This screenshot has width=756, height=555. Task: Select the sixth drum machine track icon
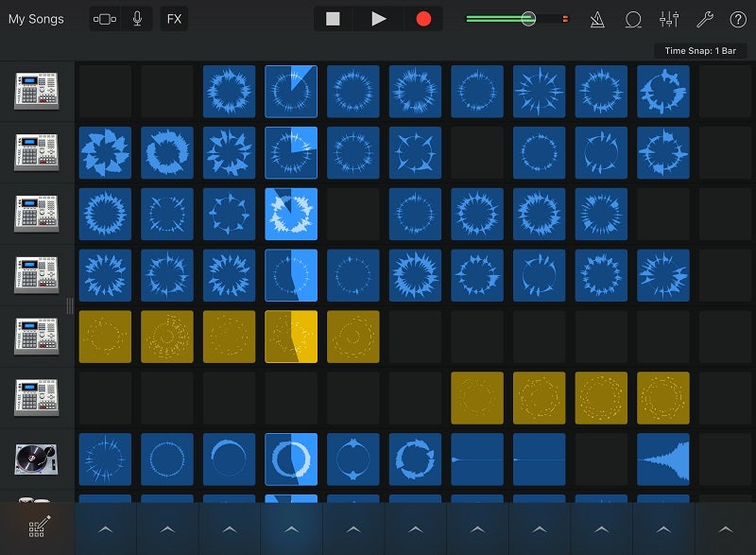click(37, 397)
